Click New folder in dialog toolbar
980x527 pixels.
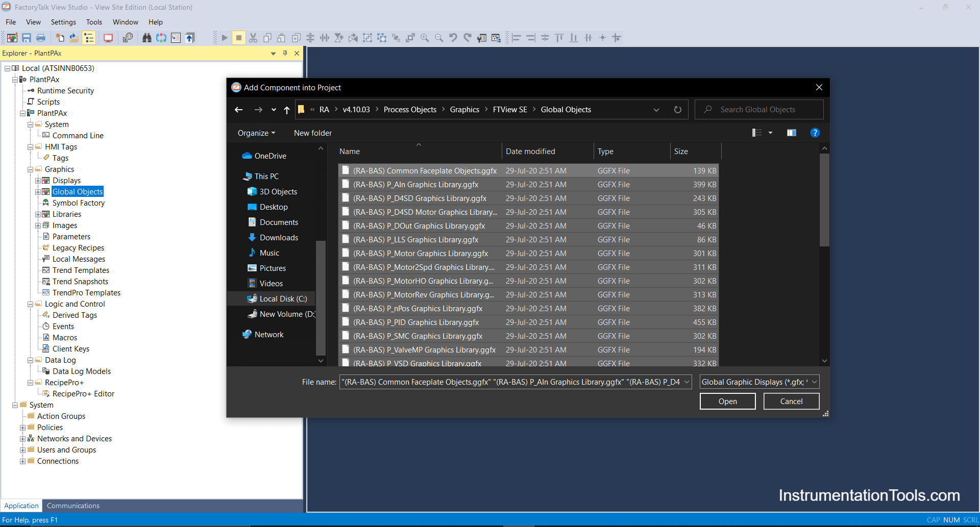[313, 133]
